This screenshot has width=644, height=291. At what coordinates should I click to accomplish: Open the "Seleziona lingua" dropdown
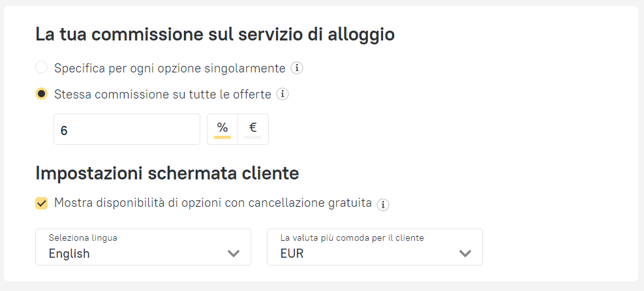[143, 247]
